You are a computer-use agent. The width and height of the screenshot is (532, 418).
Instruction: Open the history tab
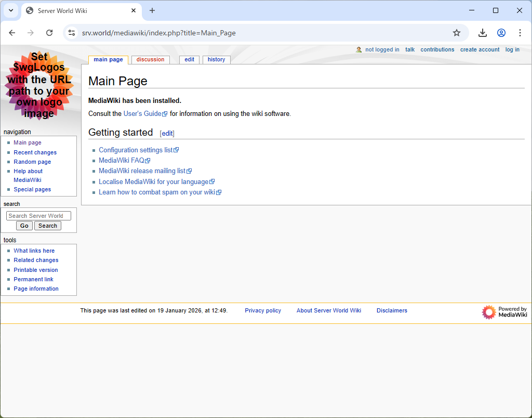click(x=217, y=60)
